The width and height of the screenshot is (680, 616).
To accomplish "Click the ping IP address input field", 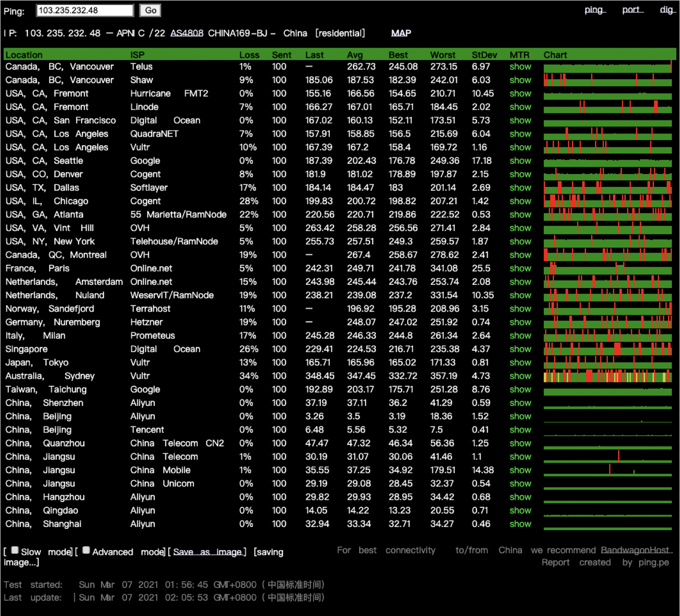I will (85, 10).
